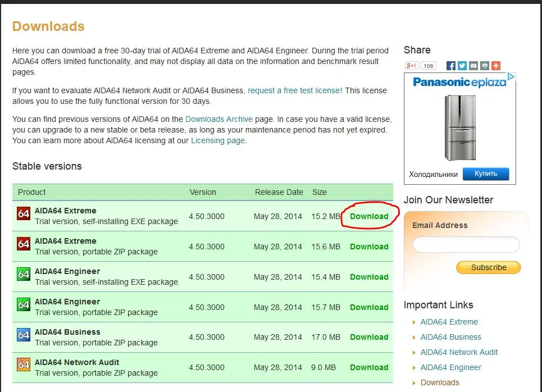Image resolution: width=542 pixels, height=392 pixels.
Task: Open the 'request a free test license!' link
Action: pyautogui.click(x=295, y=90)
